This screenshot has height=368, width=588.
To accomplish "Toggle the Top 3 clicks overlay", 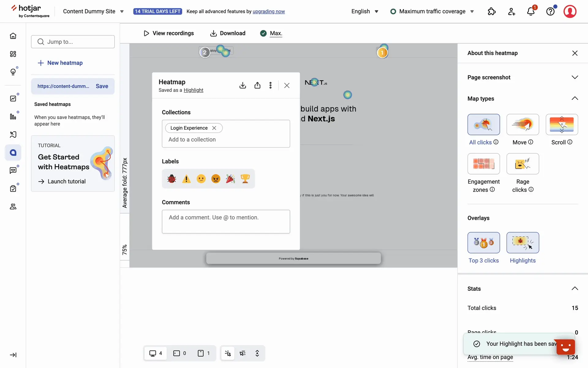I will [484, 243].
